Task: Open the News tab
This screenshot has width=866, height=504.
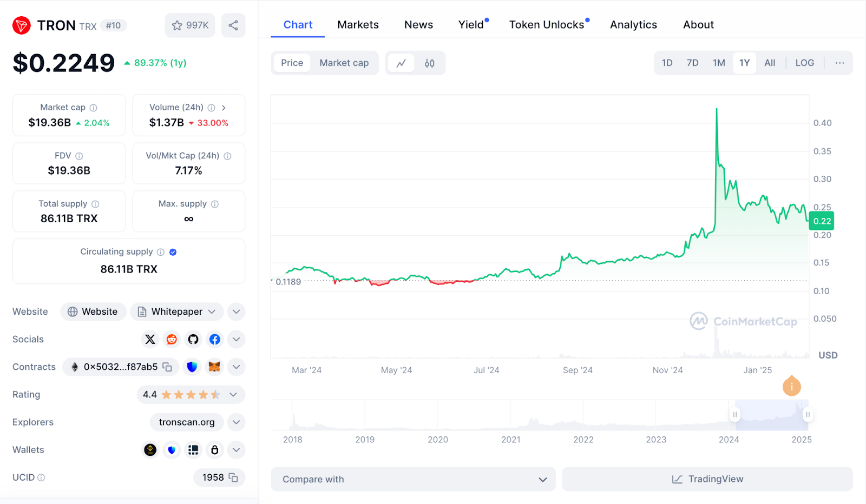Action: (418, 25)
